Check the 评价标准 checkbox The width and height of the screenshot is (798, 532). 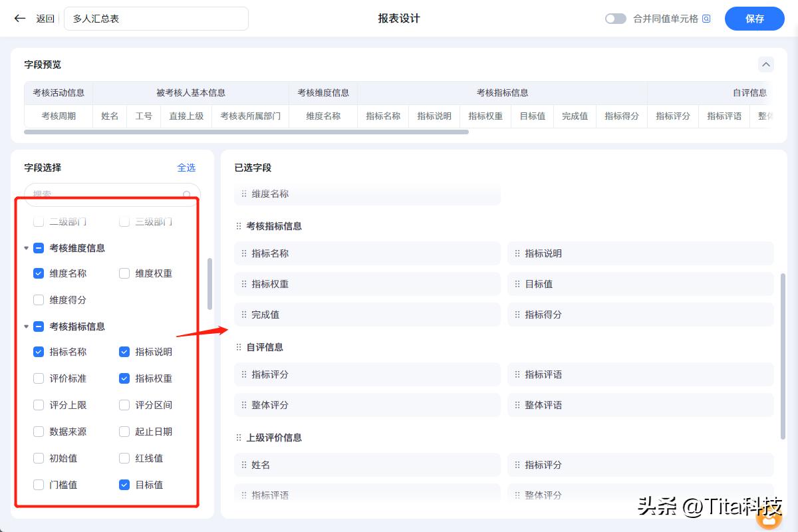tap(39, 378)
